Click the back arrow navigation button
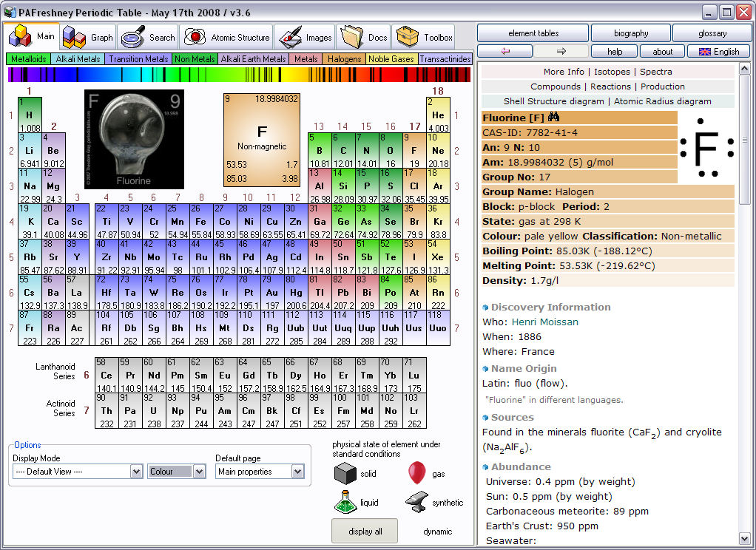This screenshot has width=756, height=550. pyautogui.click(x=505, y=51)
